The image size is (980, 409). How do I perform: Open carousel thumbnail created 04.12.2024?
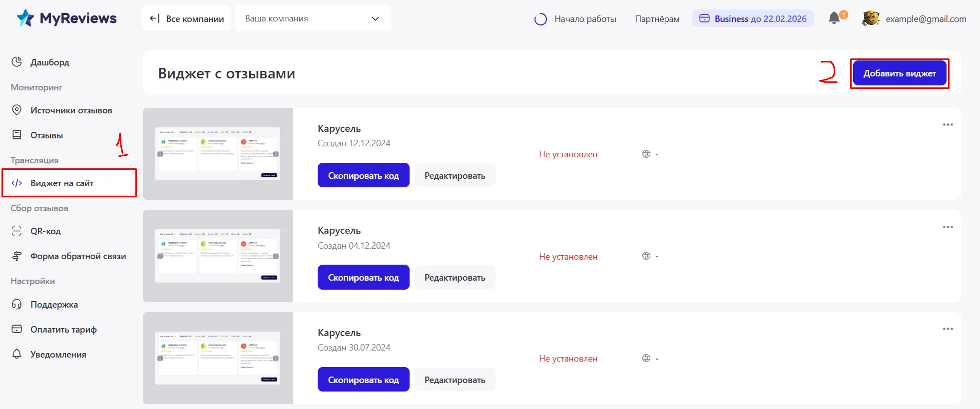pyautogui.click(x=218, y=256)
